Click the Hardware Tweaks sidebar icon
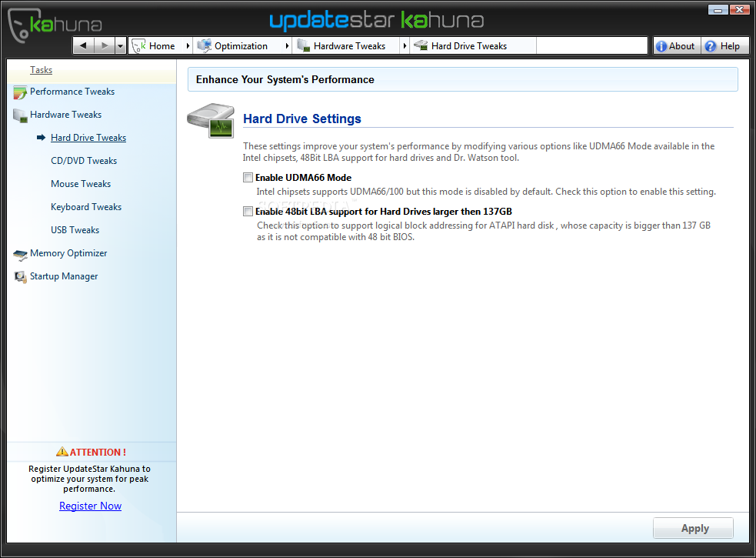756x558 pixels. point(20,116)
